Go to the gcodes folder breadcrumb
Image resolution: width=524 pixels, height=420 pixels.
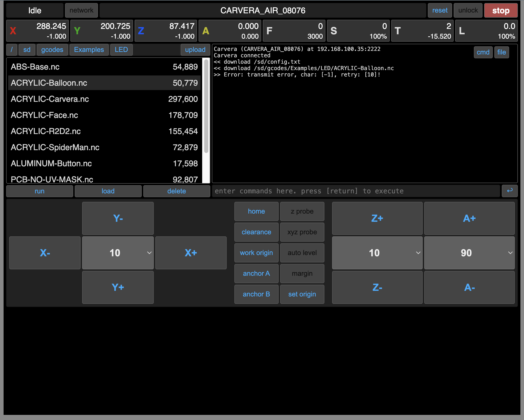coord(52,50)
